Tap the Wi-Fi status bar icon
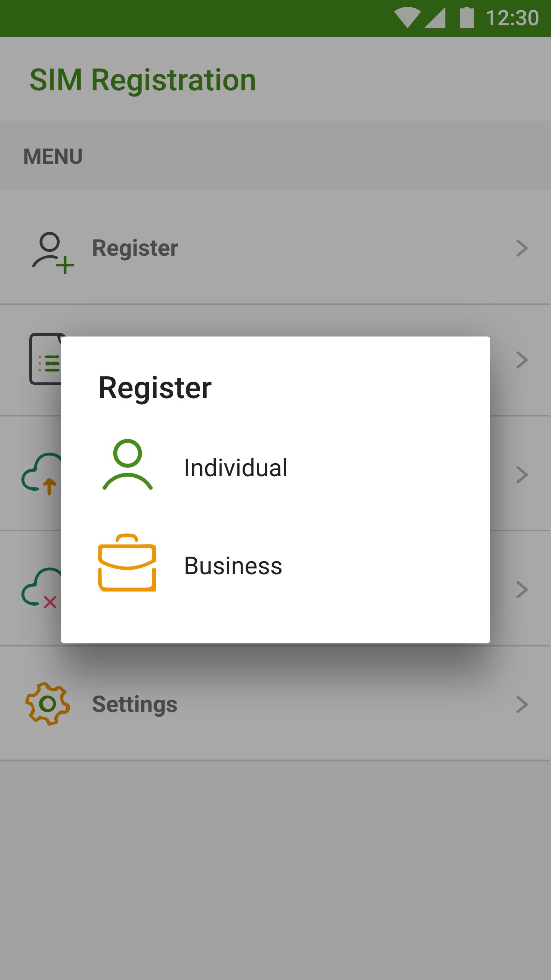Viewport: 551px width, 980px height. [x=407, y=18]
